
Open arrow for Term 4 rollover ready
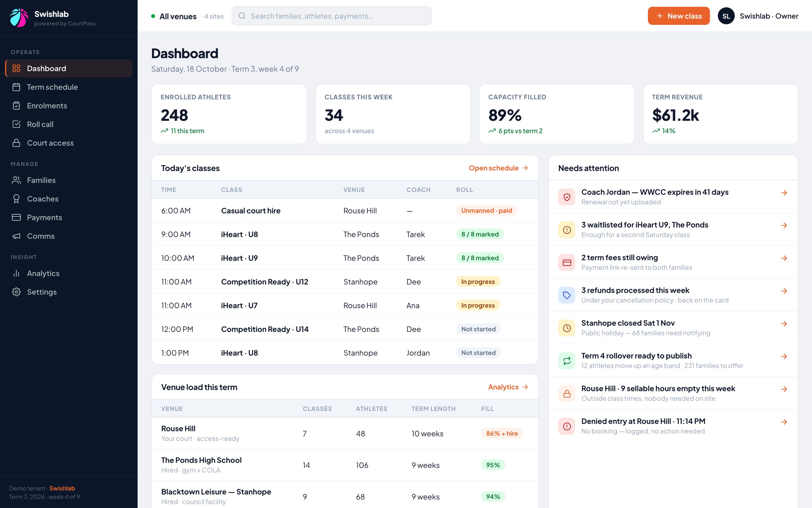[784, 356]
